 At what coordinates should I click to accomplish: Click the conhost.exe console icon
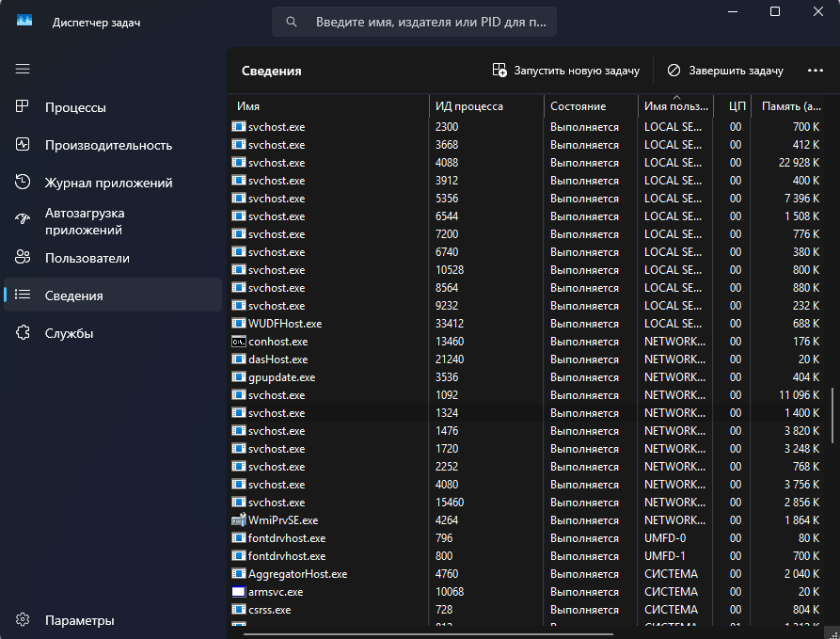click(238, 342)
